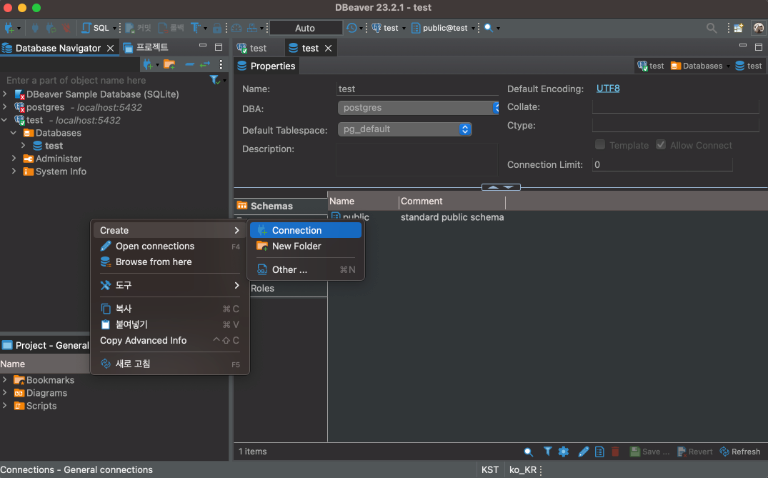Screen dimensions: 768x478
Task: Click the red Disconnect icon in main toolbar
Action: click(x=66, y=28)
